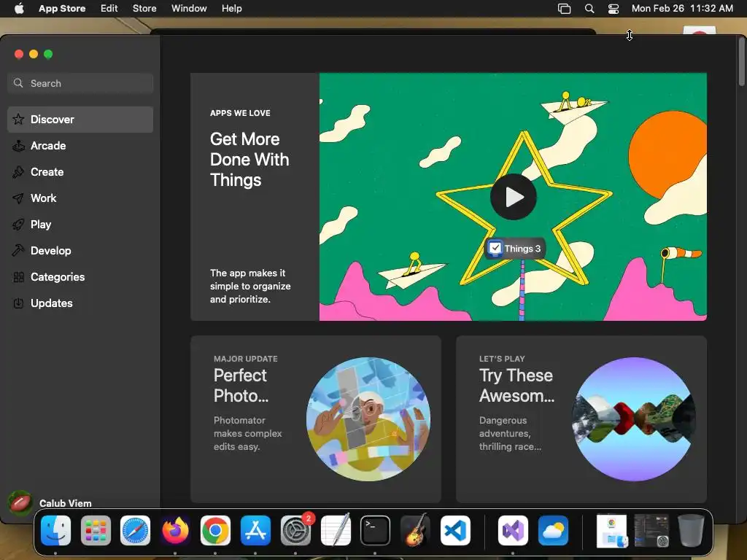Open the Categories grid icon
The image size is (747, 560).
pyautogui.click(x=18, y=277)
